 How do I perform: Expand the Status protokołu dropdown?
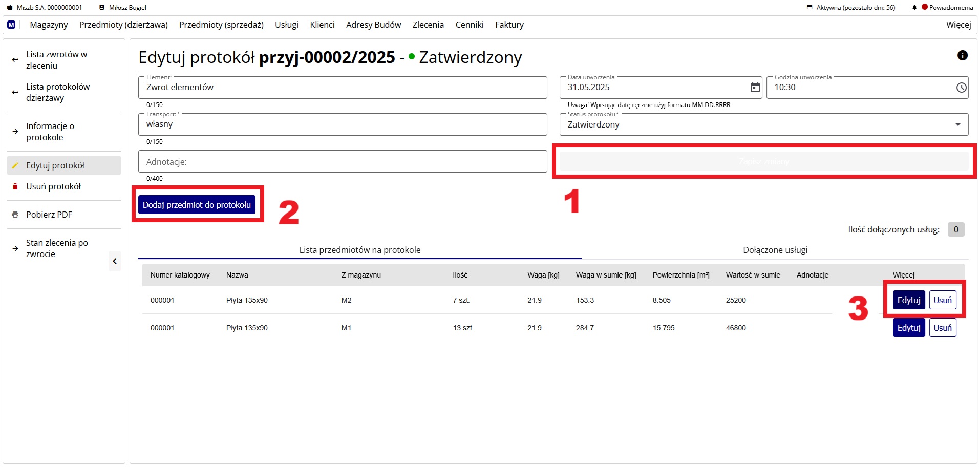point(957,125)
